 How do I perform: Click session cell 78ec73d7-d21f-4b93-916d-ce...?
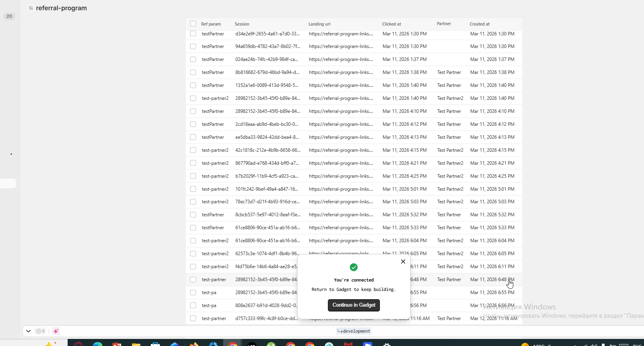pos(268,202)
